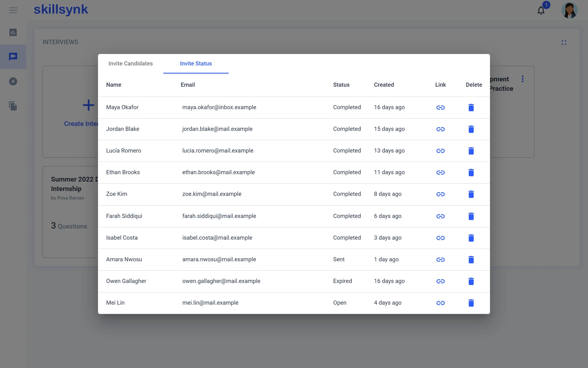Switch to Invite Candidates tab
Image resolution: width=588 pixels, height=368 pixels.
[x=130, y=63]
